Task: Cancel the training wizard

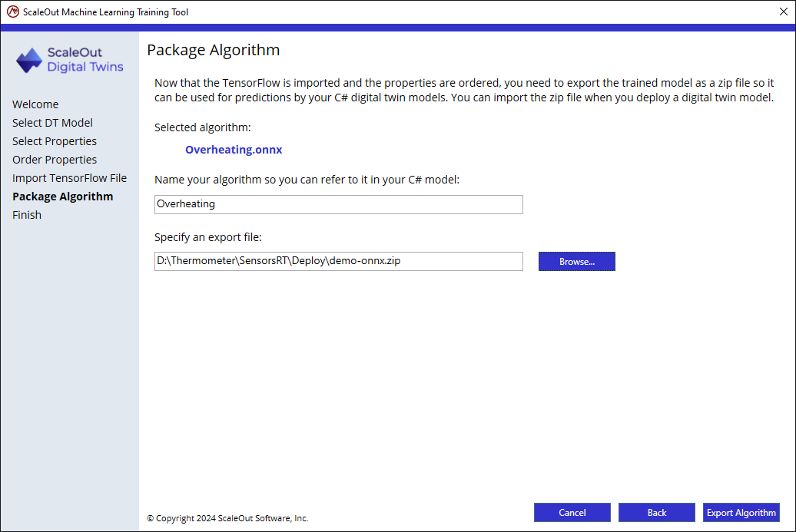Action: point(572,513)
